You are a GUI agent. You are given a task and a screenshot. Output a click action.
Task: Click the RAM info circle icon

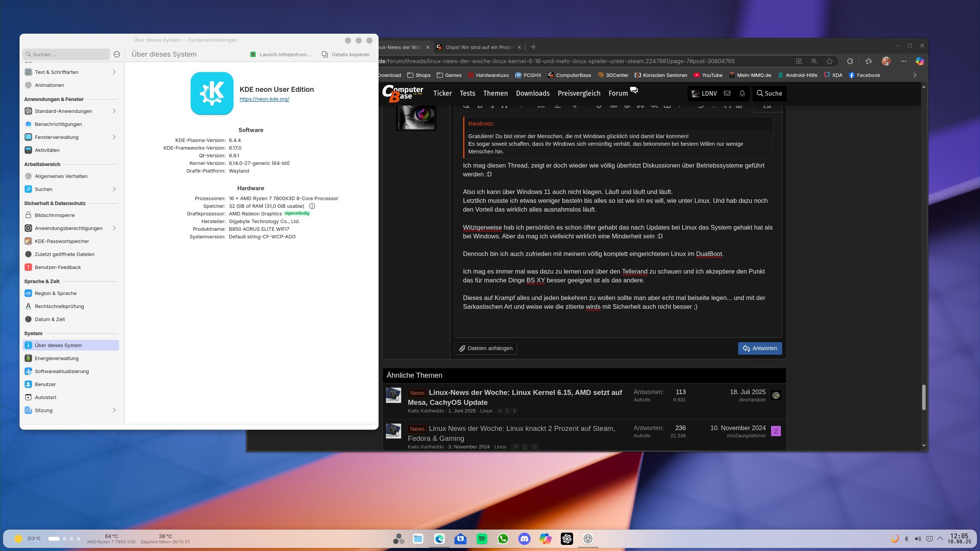click(x=312, y=206)
